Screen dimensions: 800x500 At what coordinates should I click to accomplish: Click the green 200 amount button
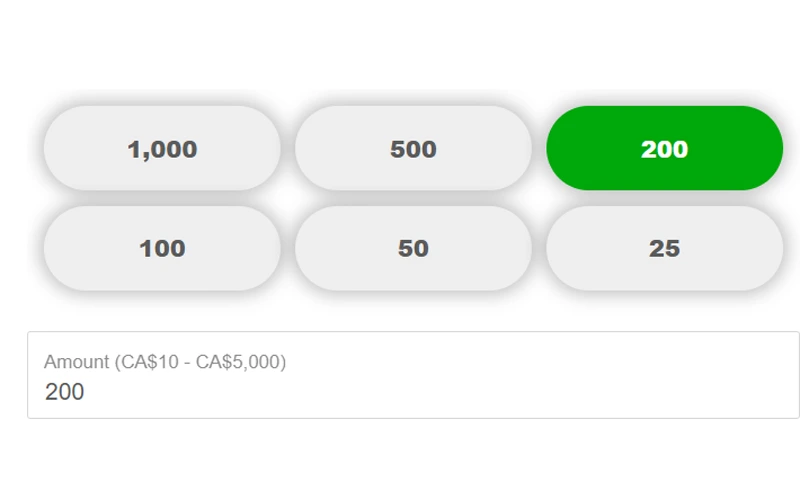pyautogui.click(x=664, y=148)
